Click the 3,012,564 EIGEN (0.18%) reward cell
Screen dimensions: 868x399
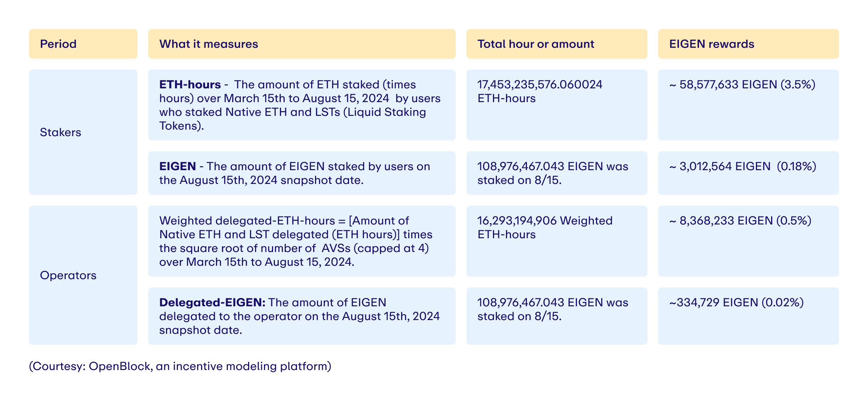tap(749, 173)
